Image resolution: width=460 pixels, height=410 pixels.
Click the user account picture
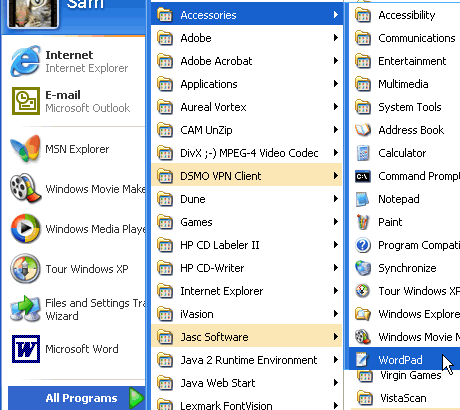(x=32, y=13)
